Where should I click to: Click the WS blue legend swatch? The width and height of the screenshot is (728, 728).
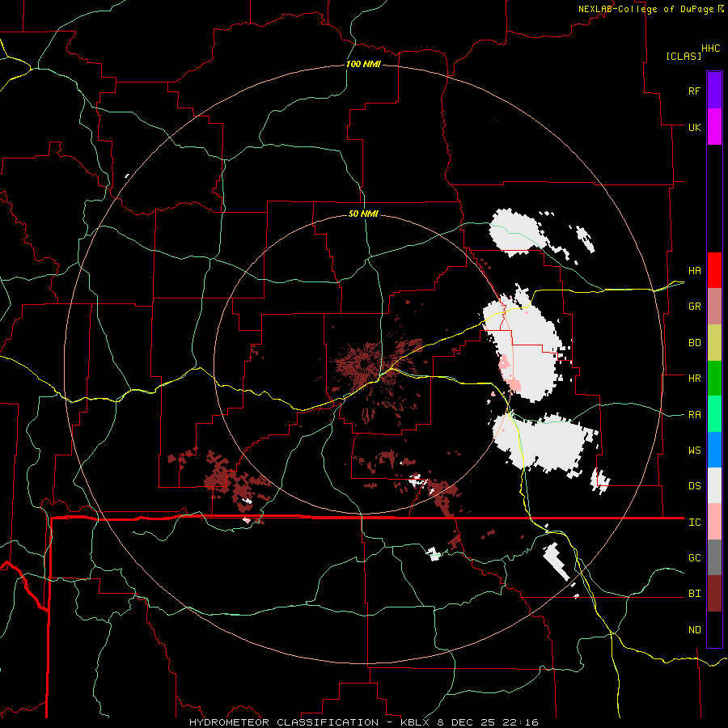coord(714,450)
